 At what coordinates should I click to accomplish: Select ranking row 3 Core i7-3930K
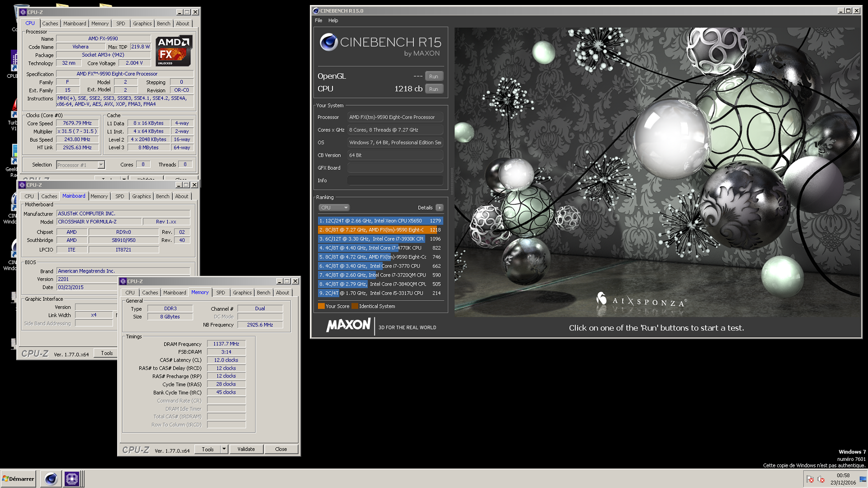tap(380, 238)
